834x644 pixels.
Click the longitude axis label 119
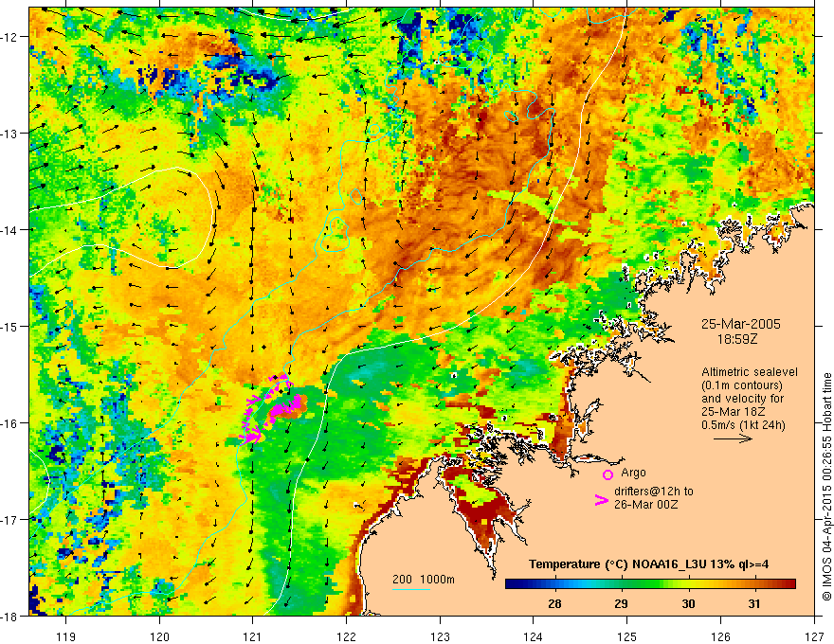(66, 636)
